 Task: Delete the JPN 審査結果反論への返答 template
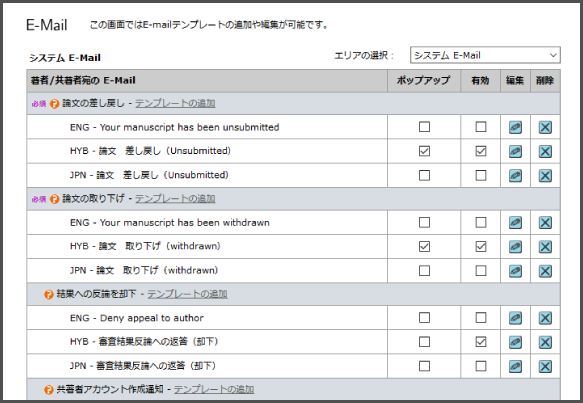[545, 366]
